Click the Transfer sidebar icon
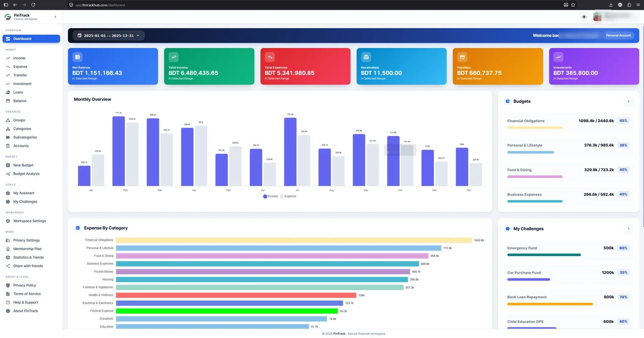The height and width of the screenshot is (338, 644). coord(8,75)
